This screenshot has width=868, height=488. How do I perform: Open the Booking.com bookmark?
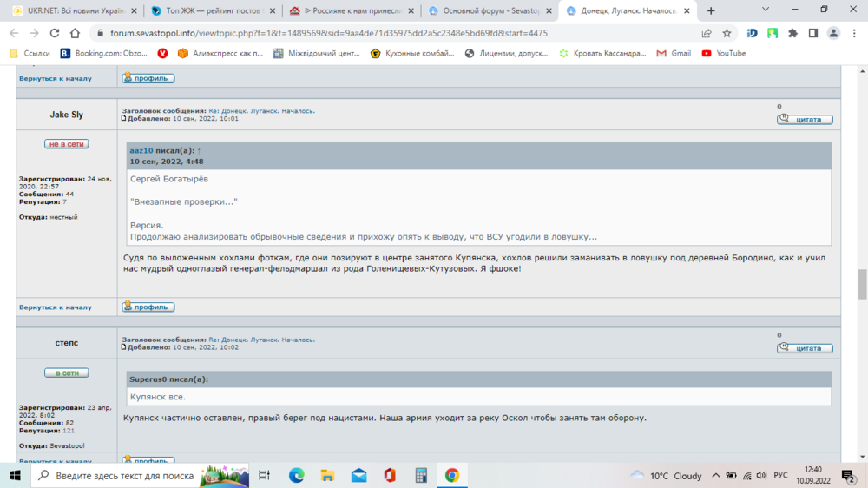point(103,53)
